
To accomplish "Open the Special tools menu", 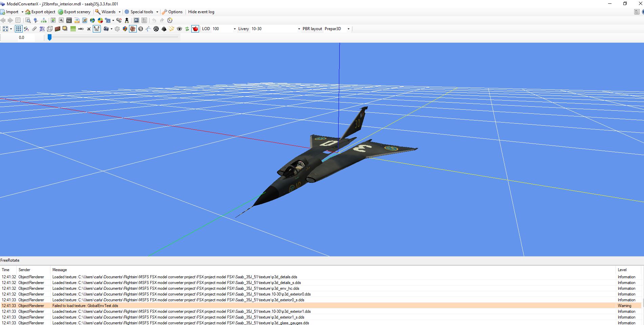I will 141,12.
